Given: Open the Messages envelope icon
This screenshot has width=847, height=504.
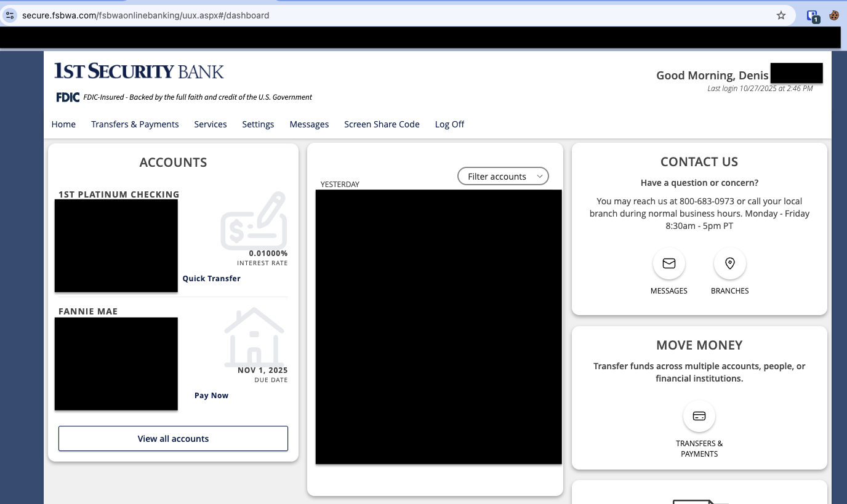Looking at the screenshot, I should click(669, 263).
